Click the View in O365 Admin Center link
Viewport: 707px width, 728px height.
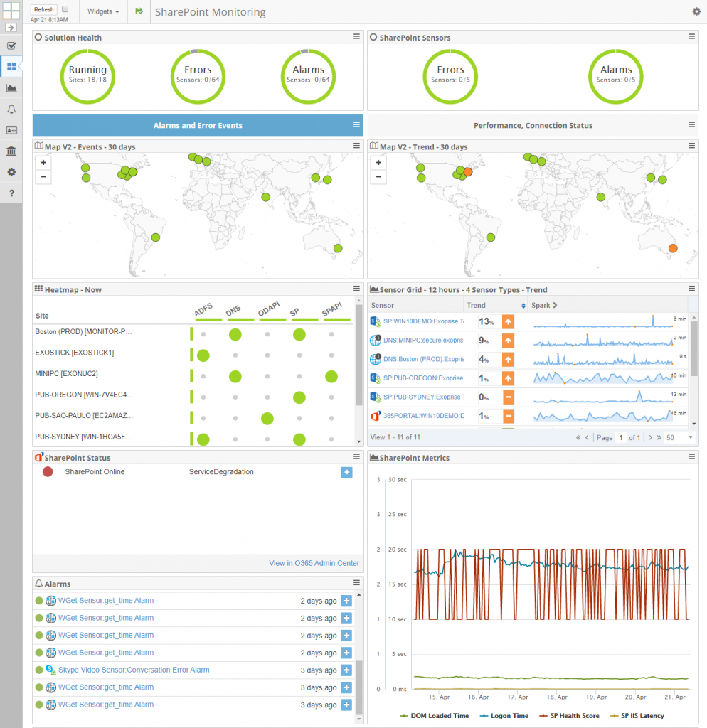pos(314,563)
